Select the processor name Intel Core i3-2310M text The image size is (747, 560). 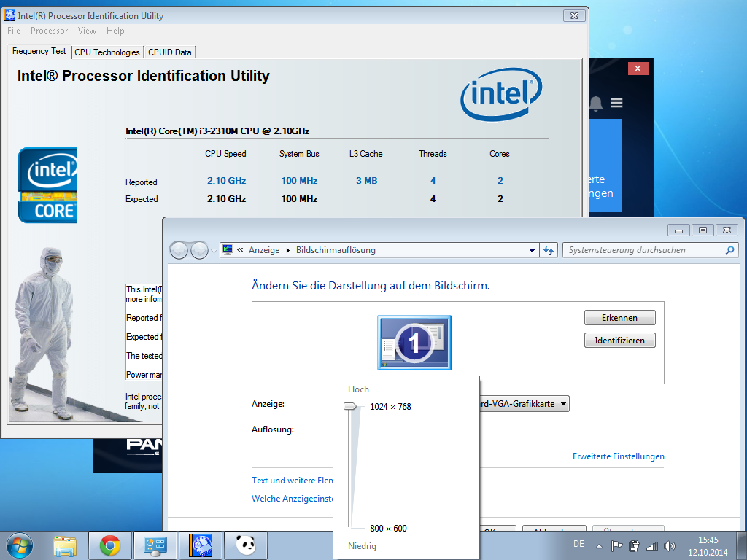[x=217, y=131]
